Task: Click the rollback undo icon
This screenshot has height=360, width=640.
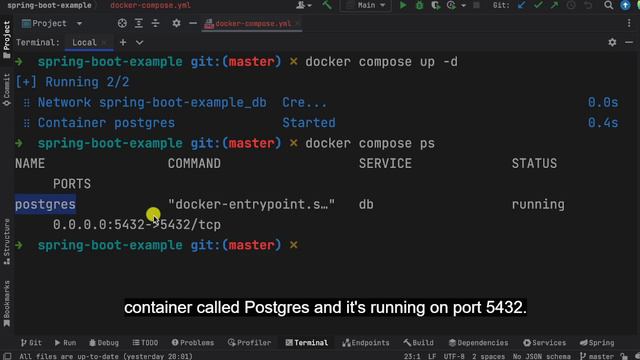Action: 588,5
